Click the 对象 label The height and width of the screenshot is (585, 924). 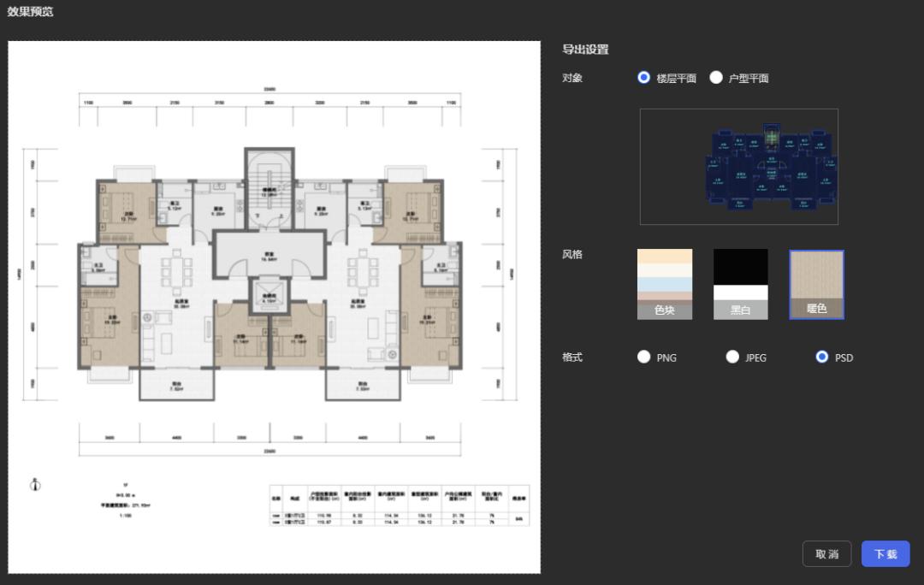pyautogui.click(x=572, y=78)
